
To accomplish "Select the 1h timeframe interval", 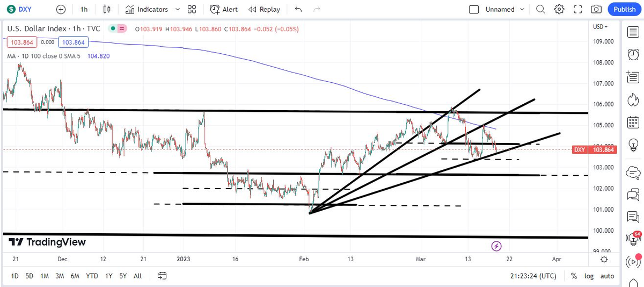I will pos(84,9).
